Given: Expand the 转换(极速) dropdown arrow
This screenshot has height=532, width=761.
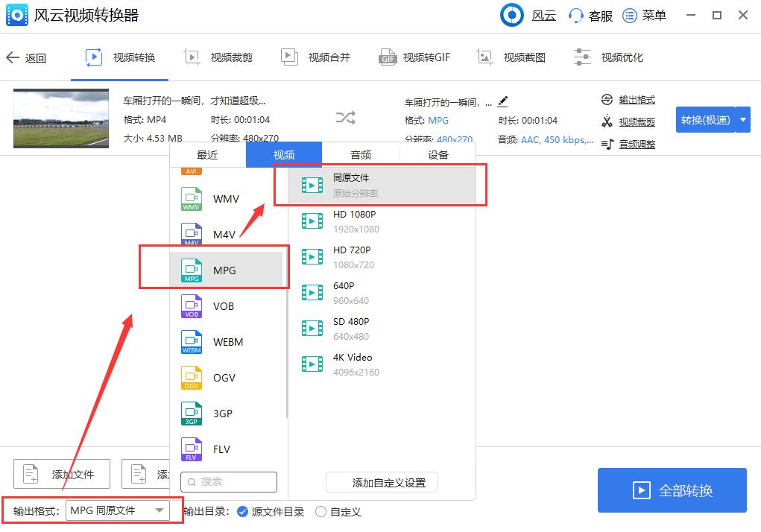Looking at the screenshot, I should [742, 119].
